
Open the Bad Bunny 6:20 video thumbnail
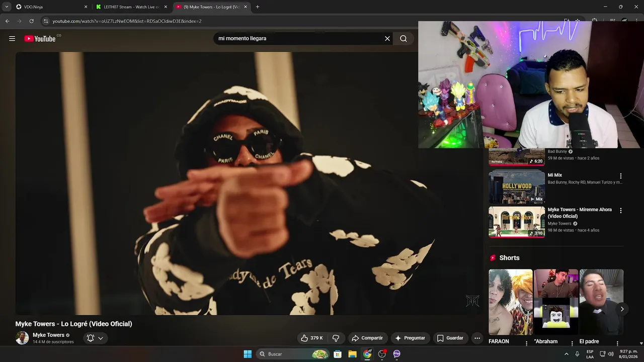[517, 157]
